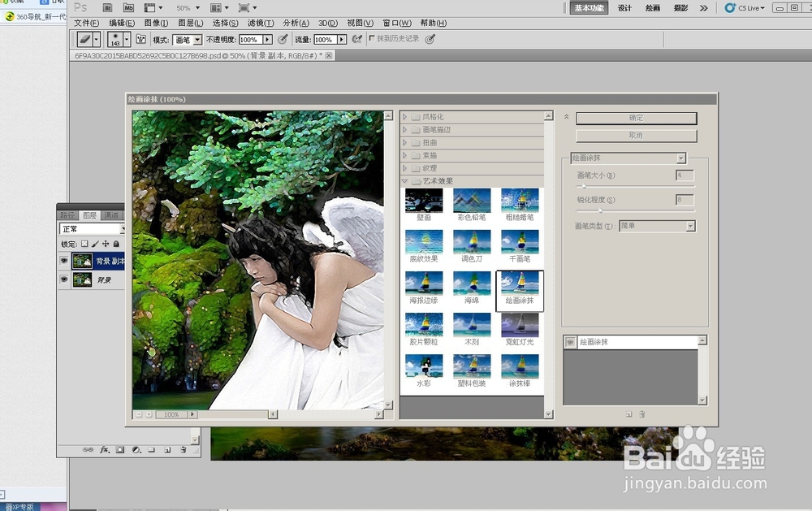Open Mini Bridge with the Mb icon
This screenshot has height=511, width=812.
tap(128, 8)
